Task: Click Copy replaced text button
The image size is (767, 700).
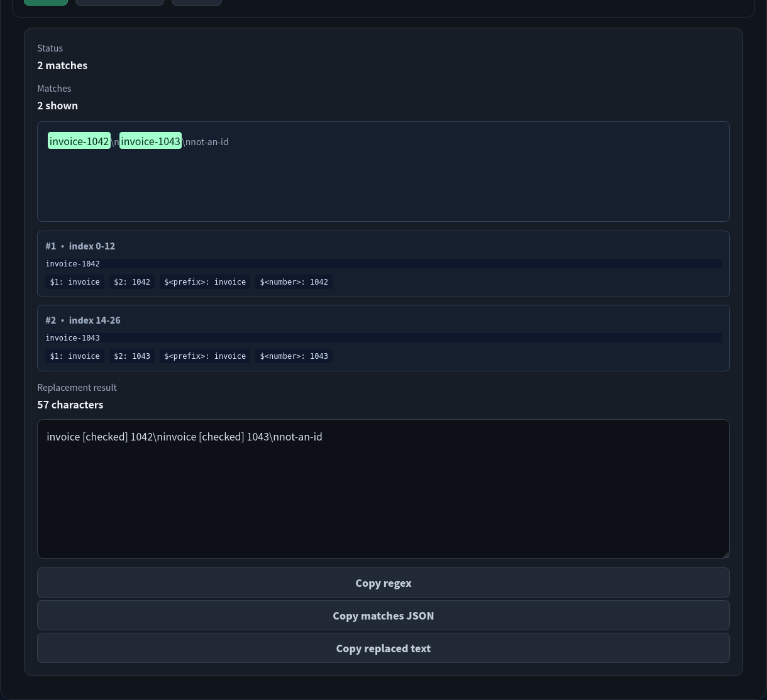Action: click(x=383, y=648)
